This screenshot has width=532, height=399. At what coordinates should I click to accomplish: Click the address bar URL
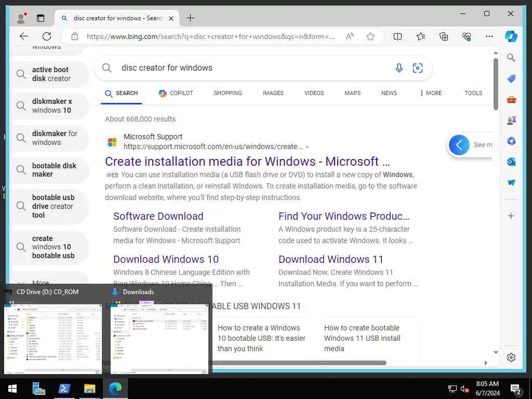pos(210,37)
